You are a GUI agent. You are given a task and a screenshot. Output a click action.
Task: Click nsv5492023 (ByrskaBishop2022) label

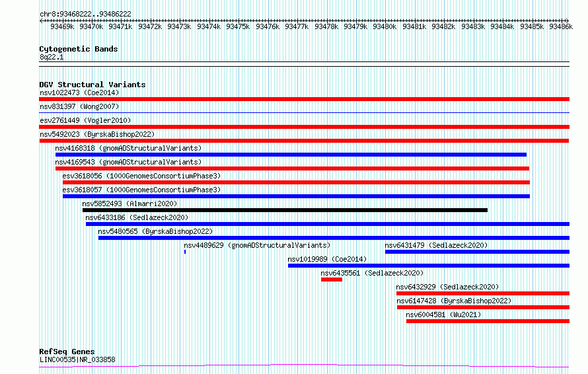97,134
